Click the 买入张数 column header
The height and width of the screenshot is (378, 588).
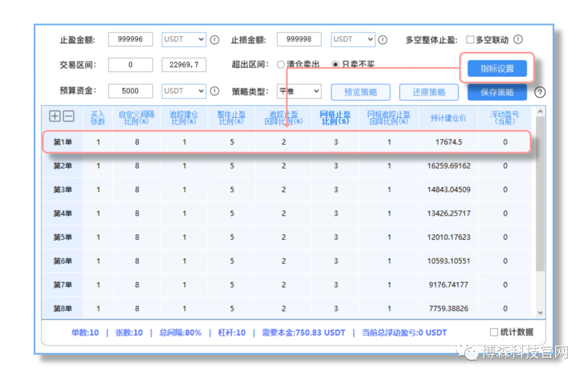(x=98, y=118)
